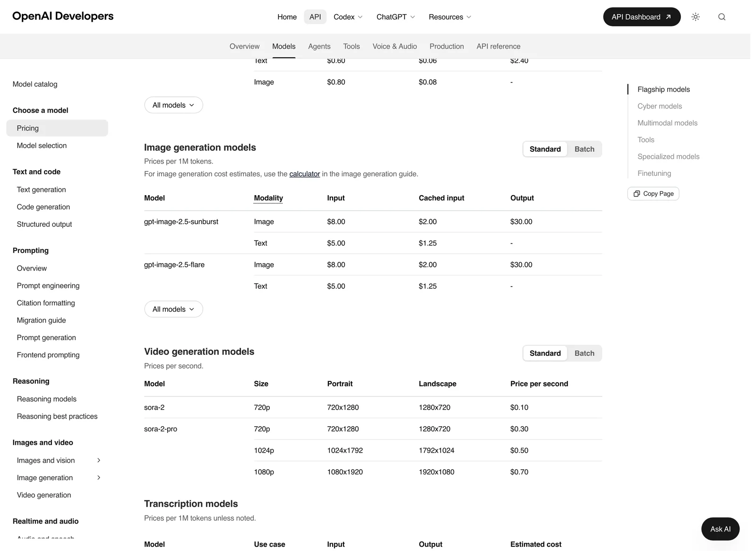Open Prompt generation in the sidebar
This screenshot has width=756, height=551.
pos(46,338)
